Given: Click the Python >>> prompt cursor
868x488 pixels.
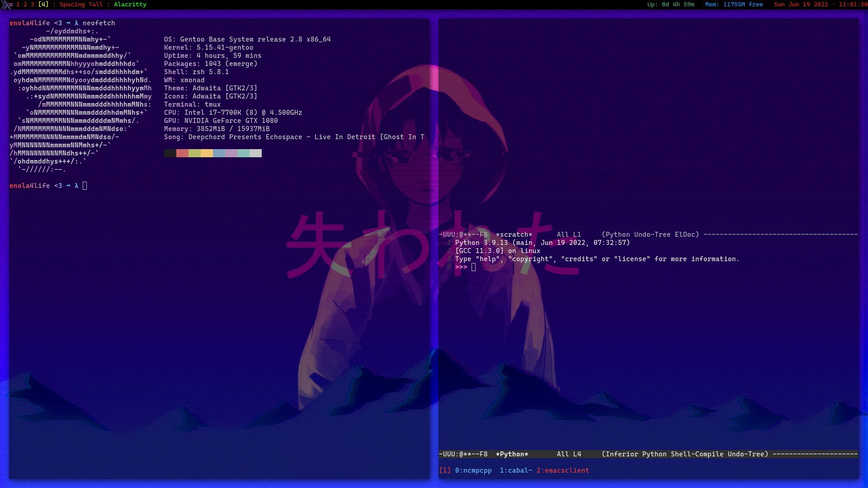Looking at the screenshot, I should [473, 267].
